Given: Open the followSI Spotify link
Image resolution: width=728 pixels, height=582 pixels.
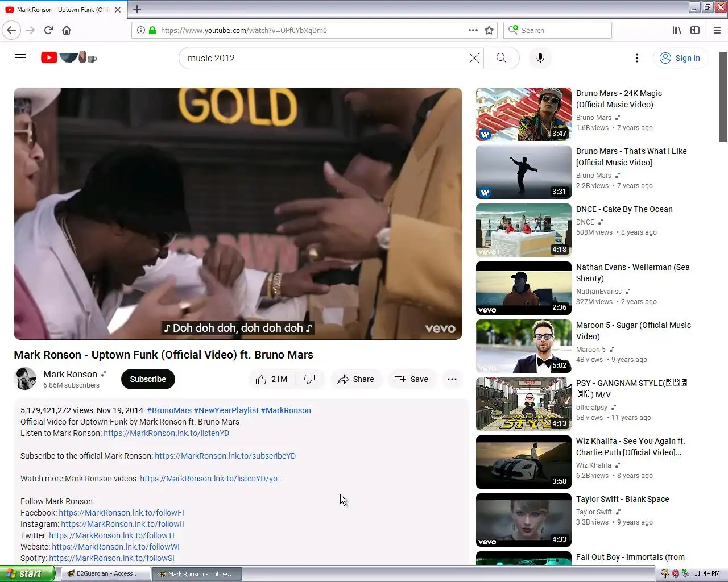Looking at the screenshot, I should (x=111, y=558).
